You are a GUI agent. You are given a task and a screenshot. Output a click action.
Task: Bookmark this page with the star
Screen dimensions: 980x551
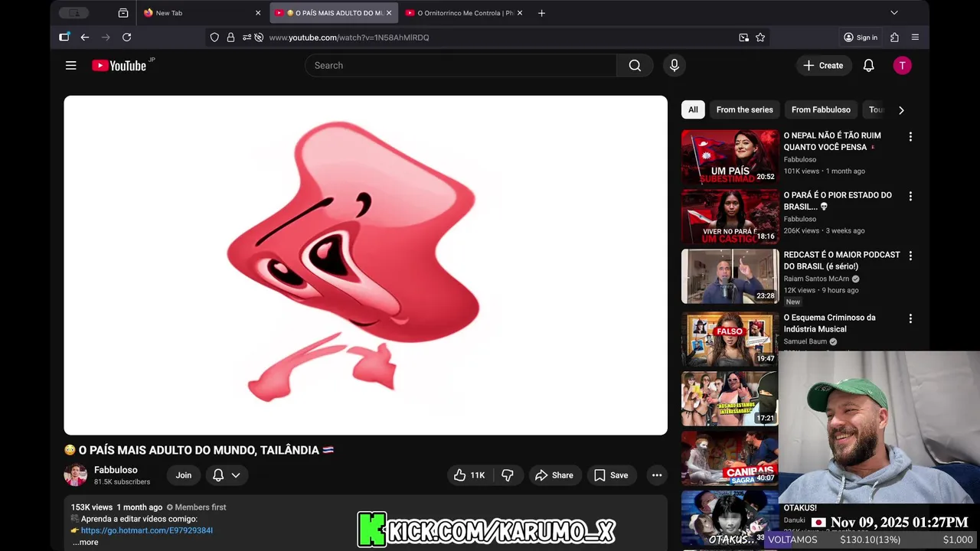pyautogui.click(x=760, y=37)
